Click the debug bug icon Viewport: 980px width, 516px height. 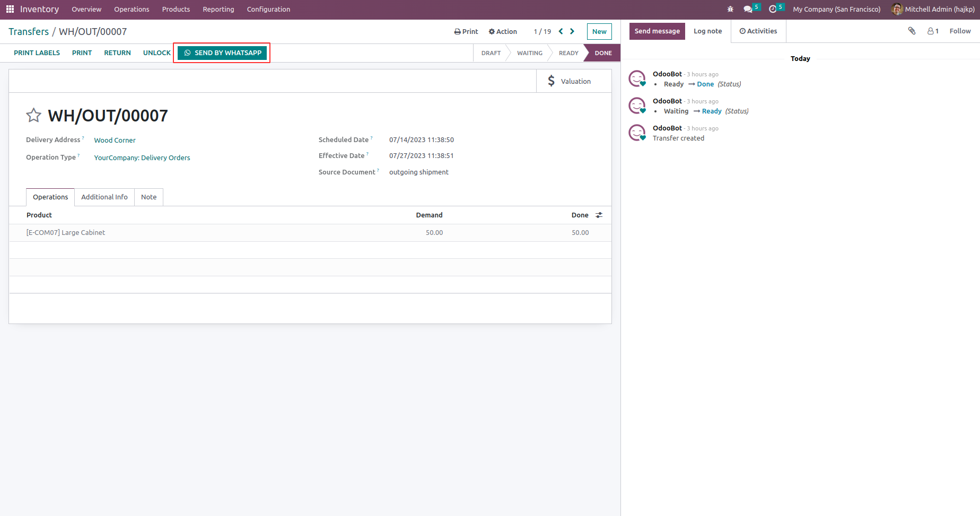coord(730,9)
